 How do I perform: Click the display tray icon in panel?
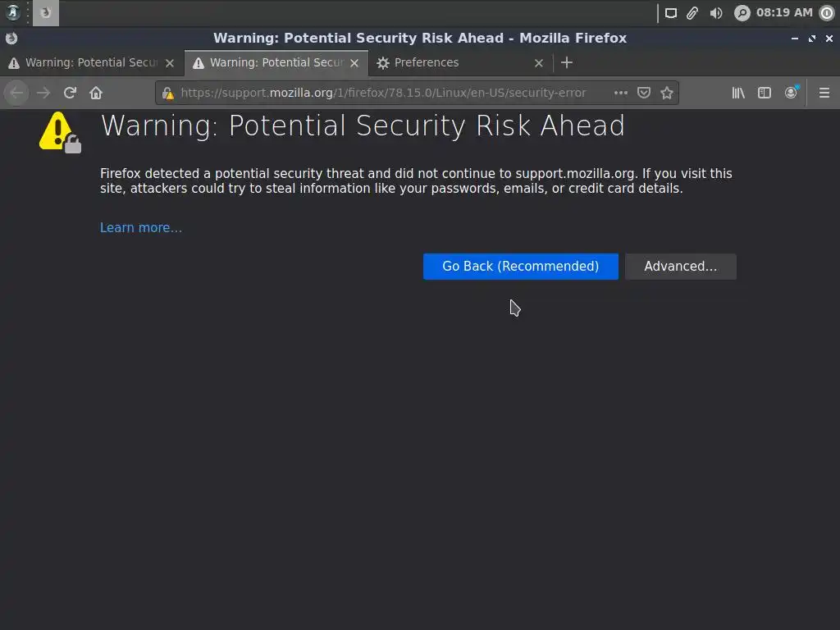click(671, 13)
